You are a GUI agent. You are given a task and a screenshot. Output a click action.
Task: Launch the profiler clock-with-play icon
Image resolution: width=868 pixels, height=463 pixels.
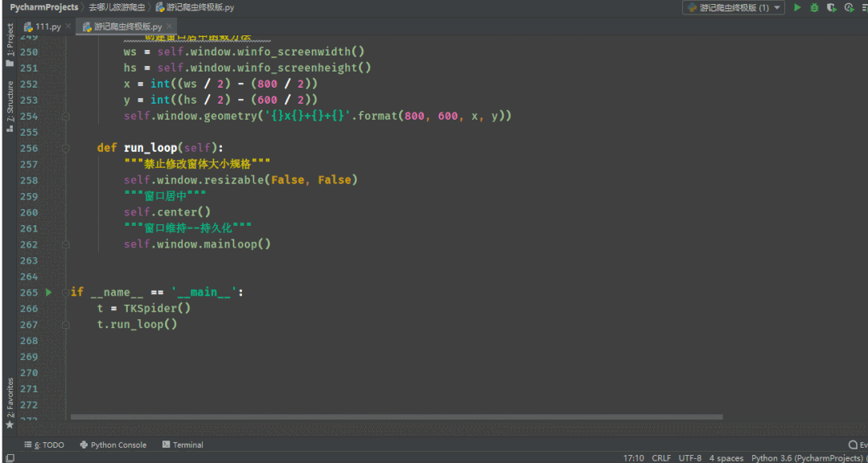(x=848, y=8)
